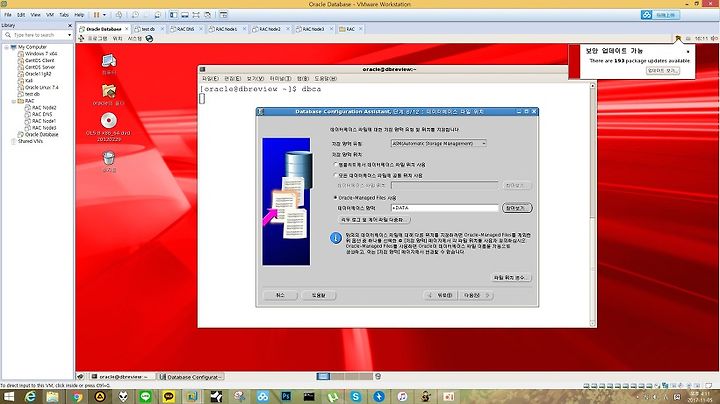Click the pause VM button in VMware toolbar
Screen dimensions: 720x404
[96, 15]
